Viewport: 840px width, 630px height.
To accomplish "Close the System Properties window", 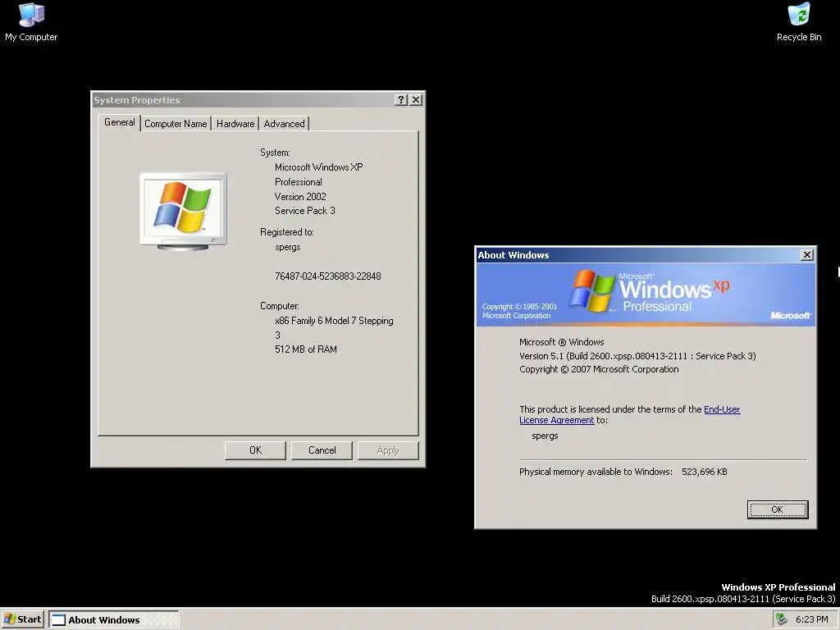I will pos(416,99).
